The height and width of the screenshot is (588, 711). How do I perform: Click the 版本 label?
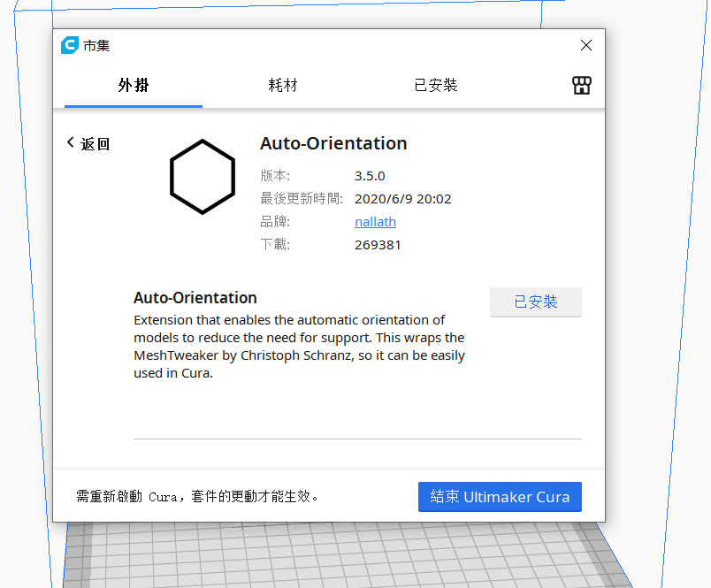click(275, 175)
